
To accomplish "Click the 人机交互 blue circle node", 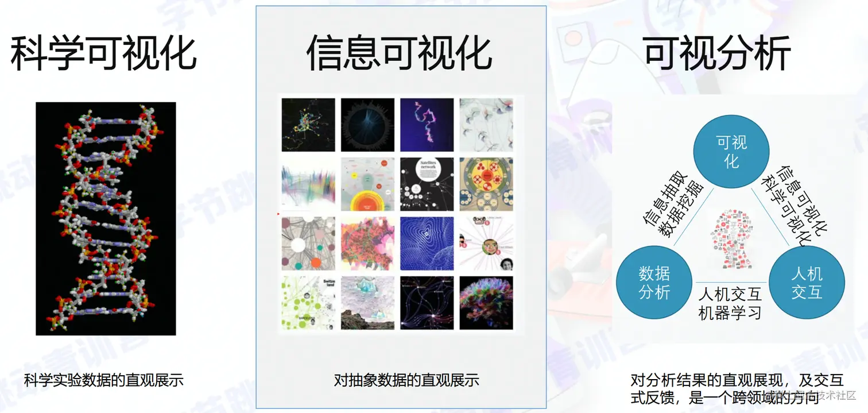I will click(807, 283).
